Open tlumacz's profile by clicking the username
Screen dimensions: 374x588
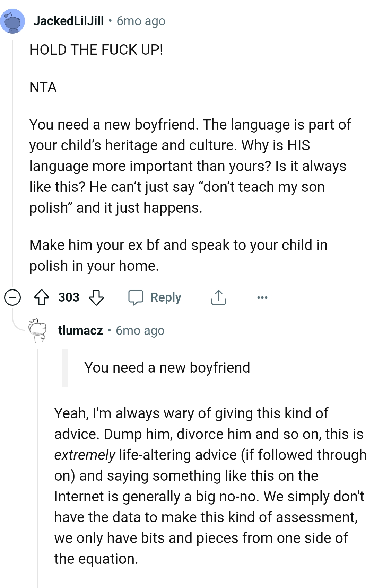[80, 331]
